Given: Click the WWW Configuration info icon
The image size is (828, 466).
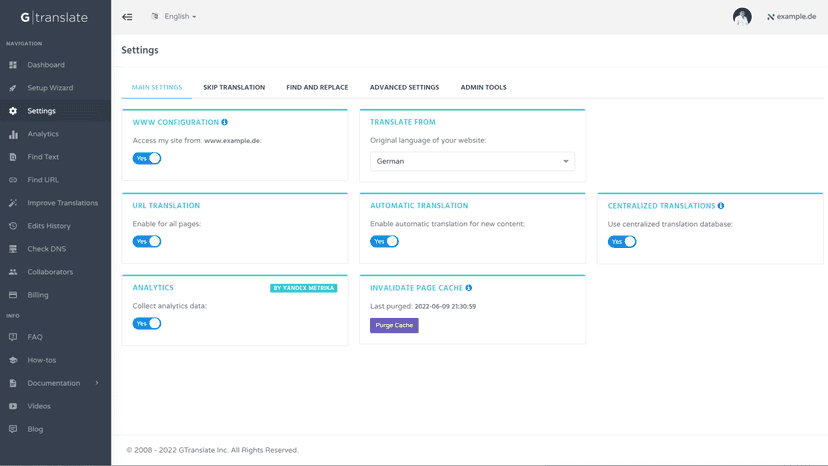Looking at the screenshot, I should coord(224,122).
